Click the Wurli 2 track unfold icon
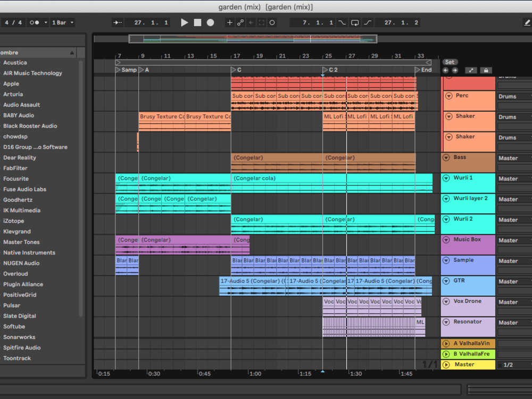The width and height of the screenshot is (532, 399). (446, 219)
